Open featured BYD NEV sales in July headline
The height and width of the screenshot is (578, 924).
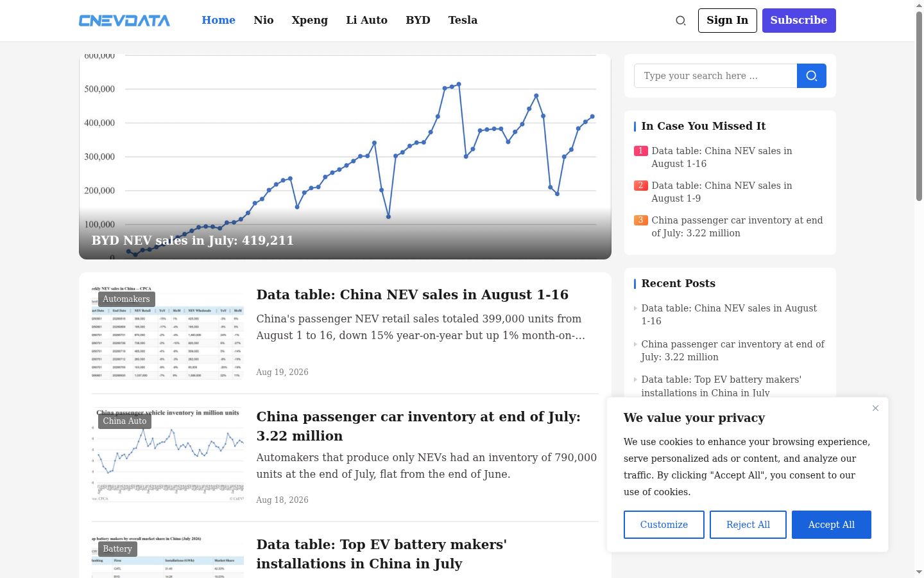coord(193,241)
